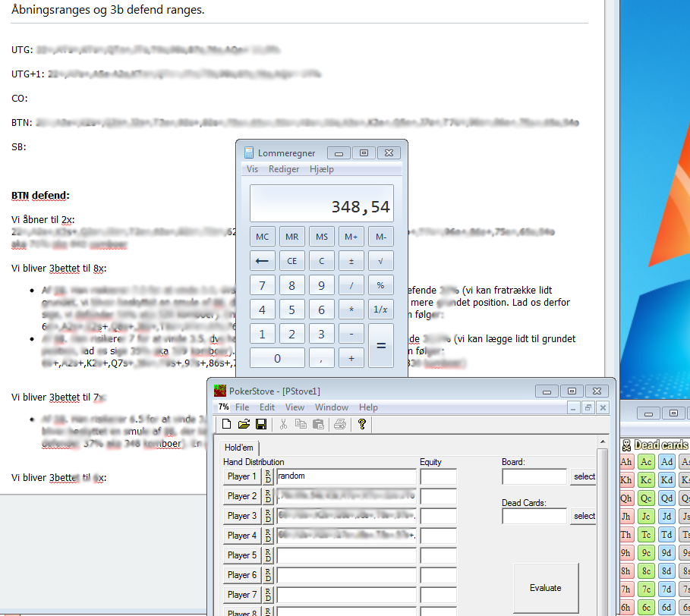This screenshot has width=690, height=616.
Task: Click the decimal comma key on calculator
Action: [322, 358]
